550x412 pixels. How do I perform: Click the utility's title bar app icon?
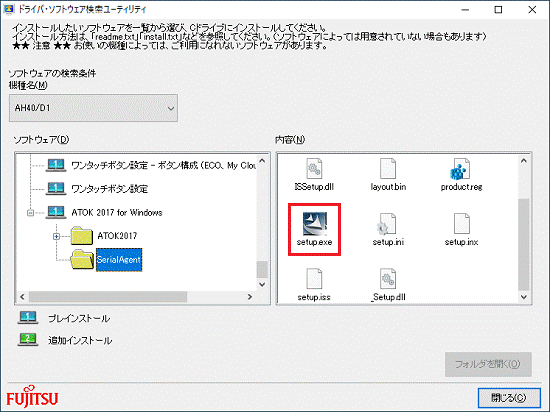pyautogui.click(x=8, y=9)
